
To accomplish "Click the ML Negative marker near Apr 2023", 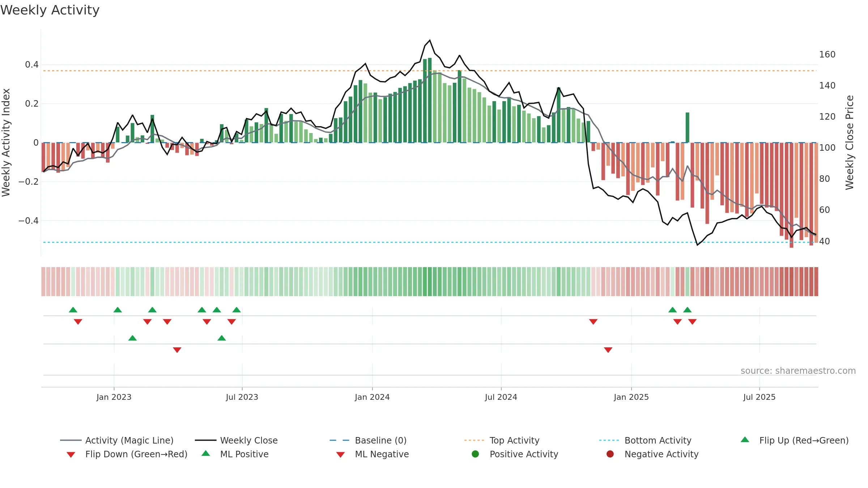I will (177, 350).
